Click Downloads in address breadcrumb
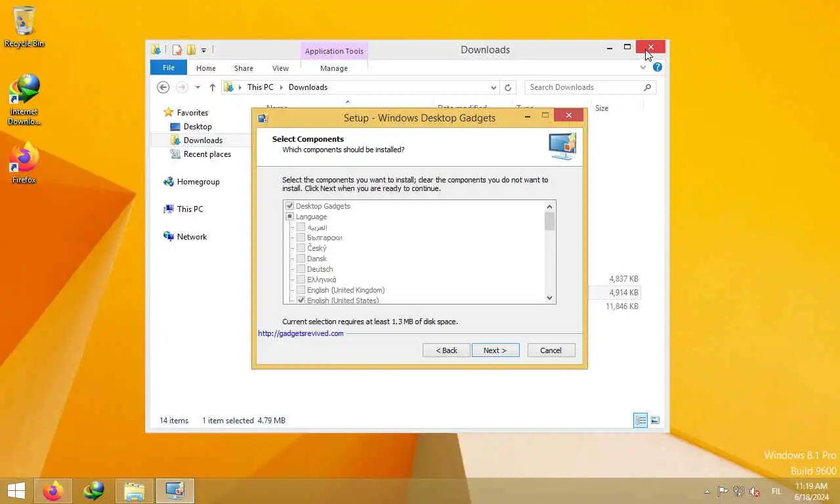 (308, 87)
